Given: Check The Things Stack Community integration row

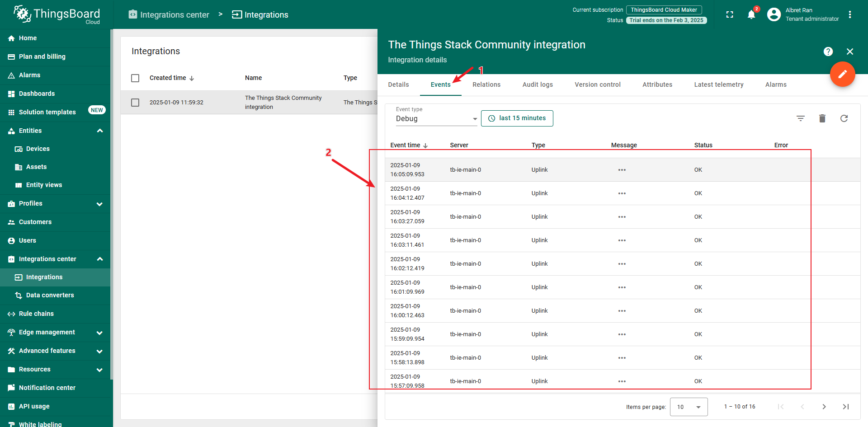Looking at the screenshot, I should click(x=135, y=103).
